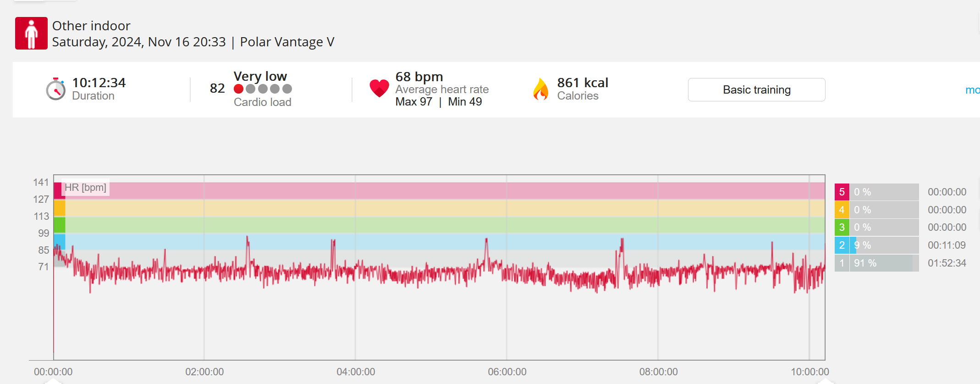This screenshot has width=980, height=384.
Task: Click the left range handle under 00:00:00
Action: click(53, 380)
